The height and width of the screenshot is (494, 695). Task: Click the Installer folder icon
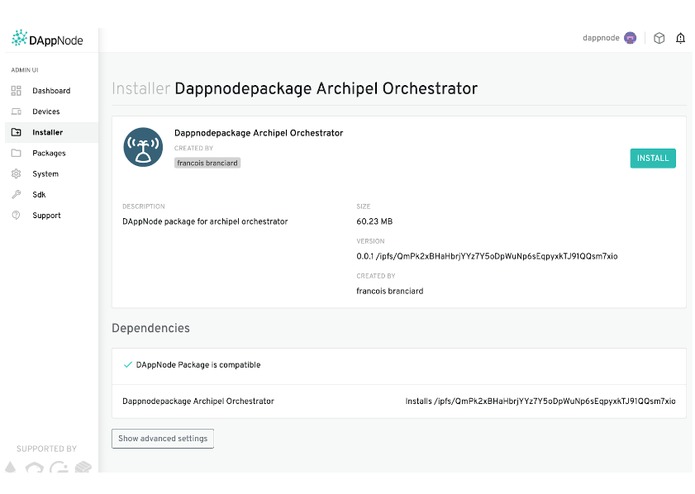[16, 132]
